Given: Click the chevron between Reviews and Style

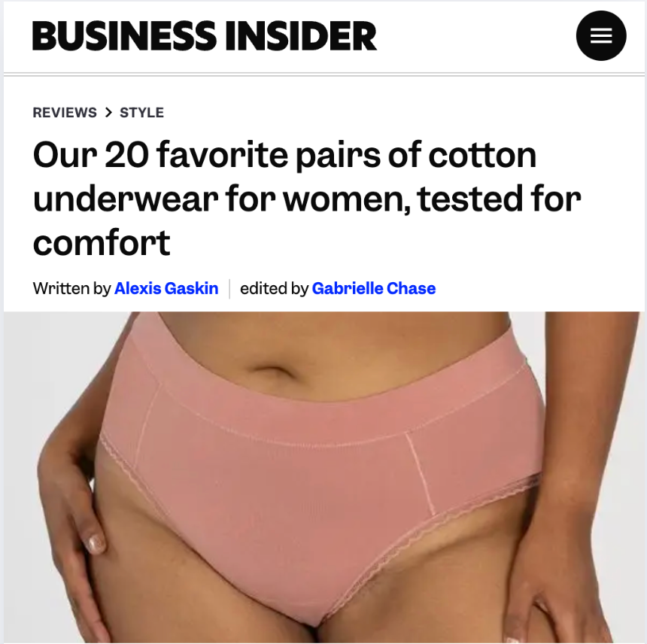Looking at the screenshot, I should (108, 112).
